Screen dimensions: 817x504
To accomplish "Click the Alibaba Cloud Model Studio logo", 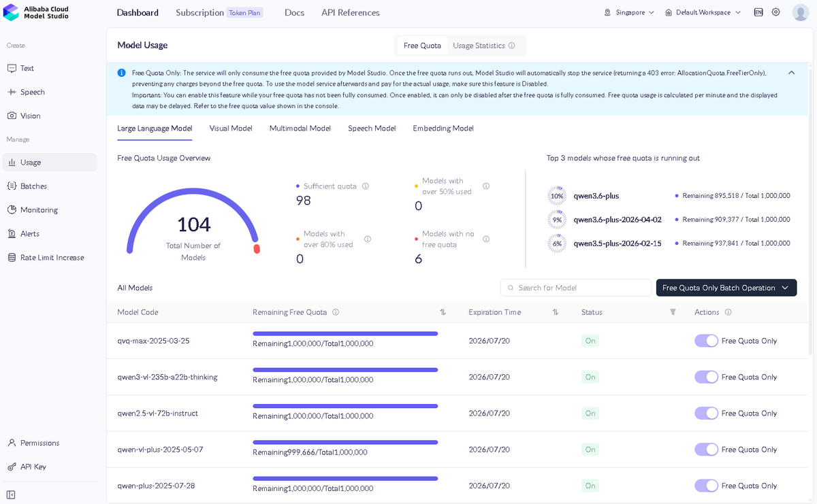I will point(36,12).
